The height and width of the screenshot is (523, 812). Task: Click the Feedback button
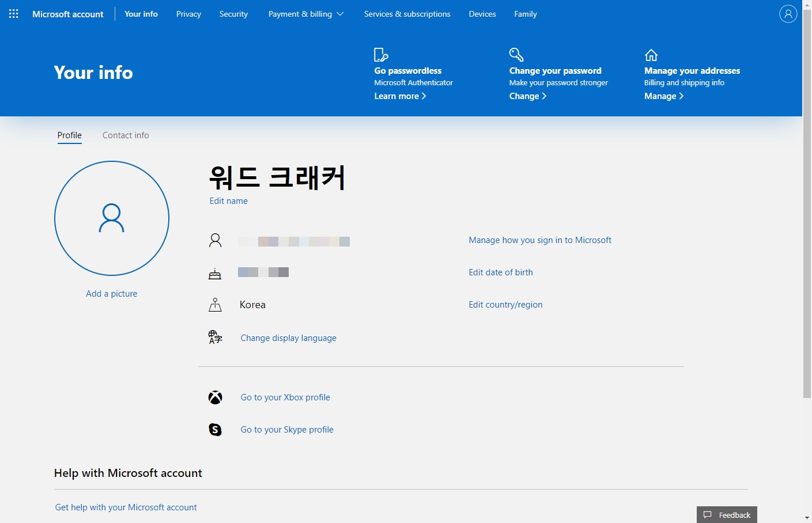726,514
